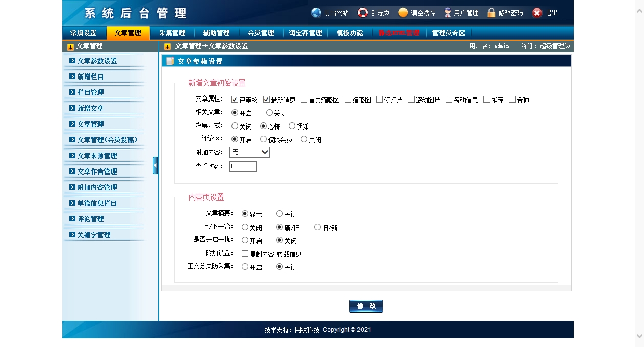Click the arrow icon beside 附加内容管理
Screen dimensions: 644x347
[x=72, y=187]
